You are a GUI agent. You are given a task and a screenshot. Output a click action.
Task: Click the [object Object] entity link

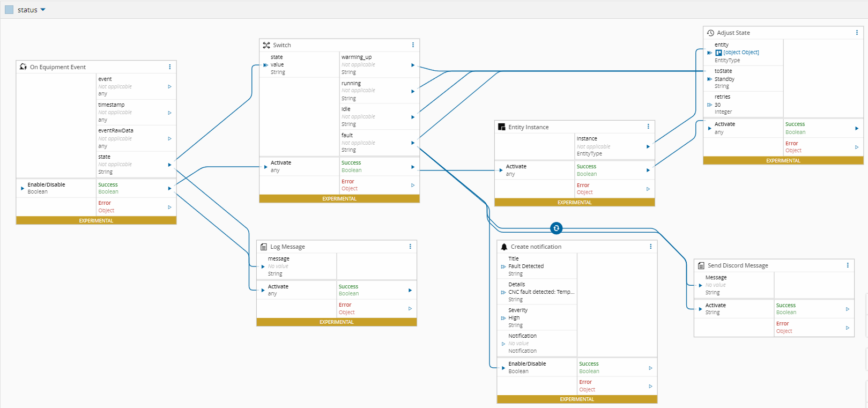(740, 53)
